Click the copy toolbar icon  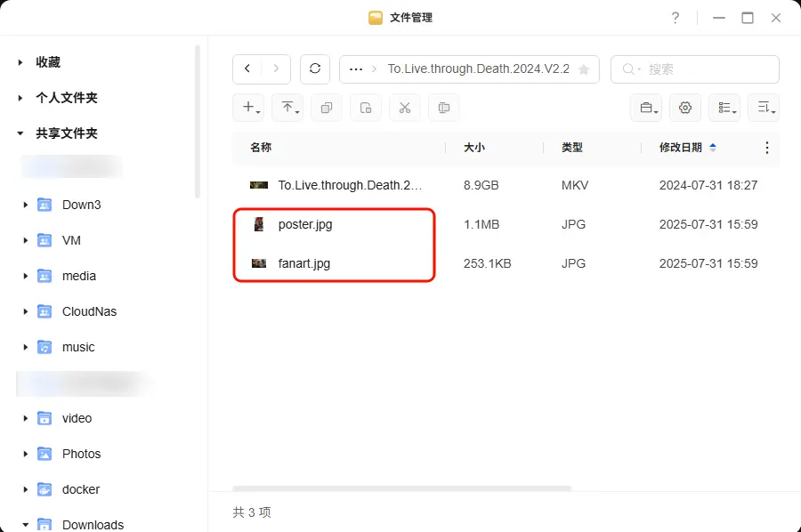click(x=327, y=108)
